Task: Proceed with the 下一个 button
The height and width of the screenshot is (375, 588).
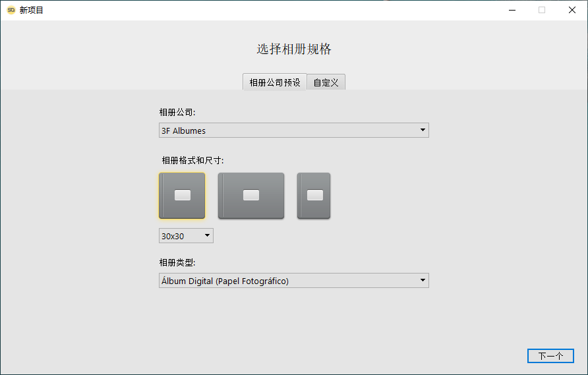Action: coord(550,356)
